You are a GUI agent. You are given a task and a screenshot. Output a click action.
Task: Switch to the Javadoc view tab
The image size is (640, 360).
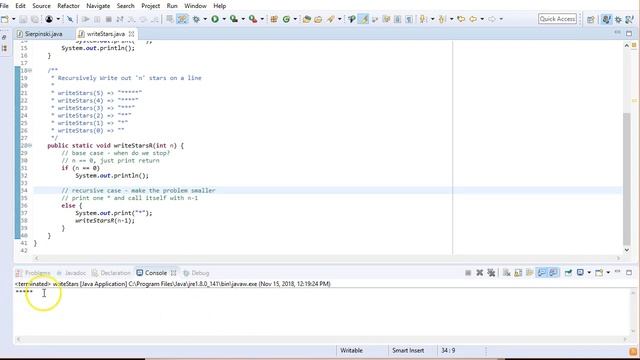(x=71, y=273)
